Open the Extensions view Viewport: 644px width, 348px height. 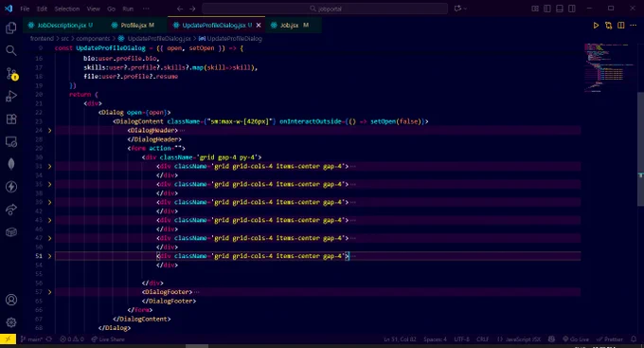[x=11, y=119]
